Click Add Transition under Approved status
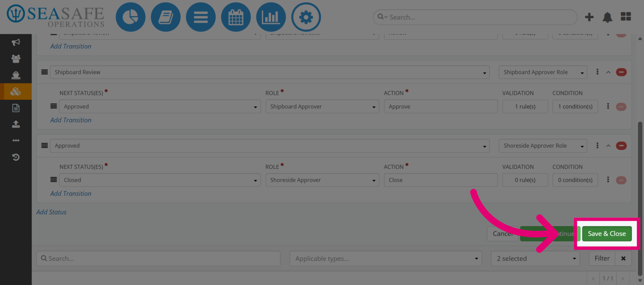The width and height of the screenshot is (644, 285). [x=71, y=194]
